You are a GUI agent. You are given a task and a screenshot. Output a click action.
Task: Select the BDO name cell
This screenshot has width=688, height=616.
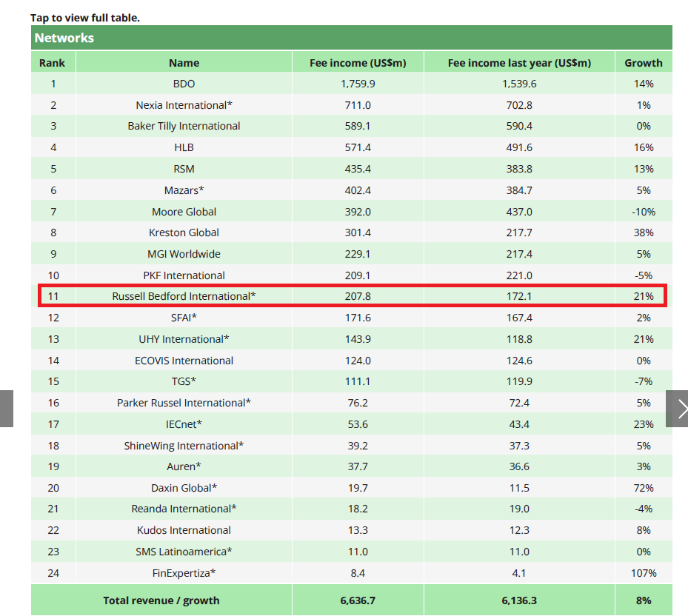[x=184, y=84]
